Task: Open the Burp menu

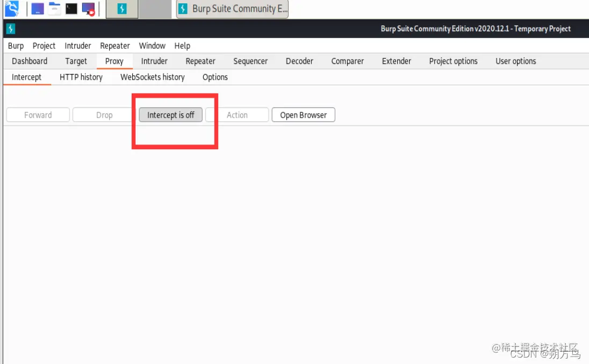Action: [x=16, y=46]
